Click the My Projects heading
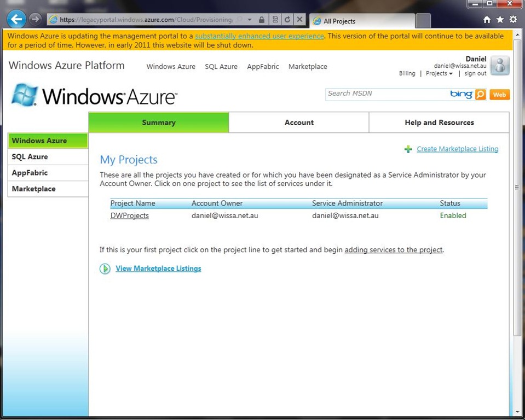525x420 pixels. [x=129, y=160]
